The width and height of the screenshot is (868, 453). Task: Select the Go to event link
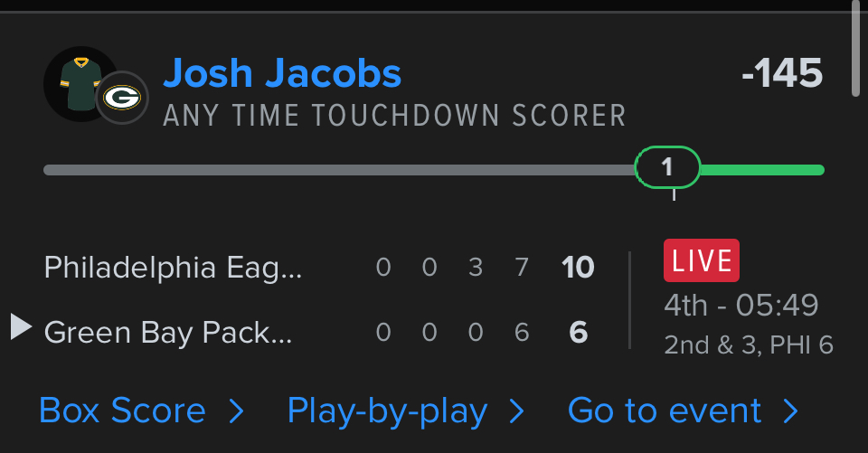coord(665,411)
